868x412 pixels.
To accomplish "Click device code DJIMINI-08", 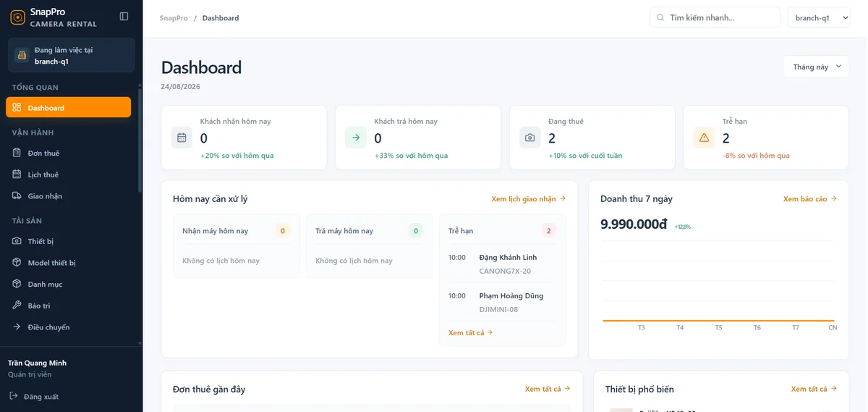I will point(498,309).
